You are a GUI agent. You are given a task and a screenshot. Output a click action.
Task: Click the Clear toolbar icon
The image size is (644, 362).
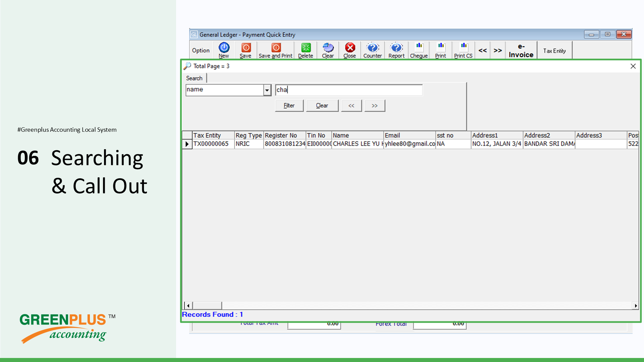tap(328, 50)
